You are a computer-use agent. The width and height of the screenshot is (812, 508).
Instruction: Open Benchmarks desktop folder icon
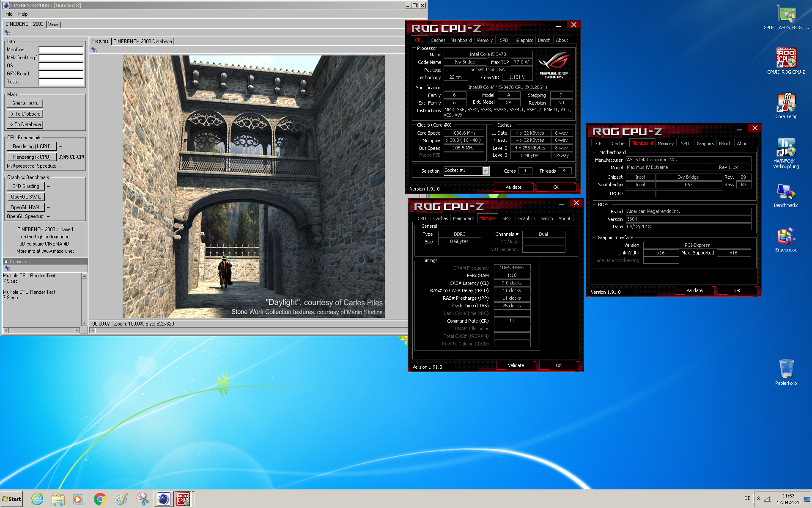[x=786, y=196]
